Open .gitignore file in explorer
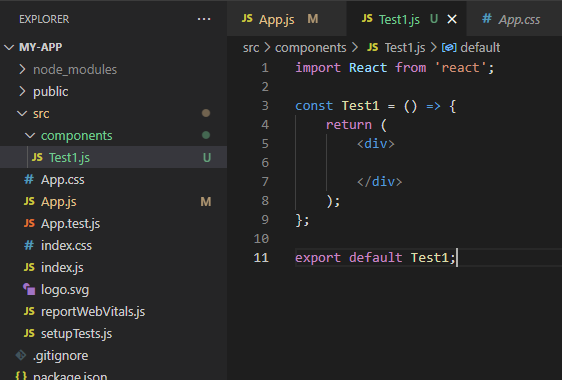Image resolution: width=562 pixels, height=380 pixels. pyautogui.click(x=113, y=356)
